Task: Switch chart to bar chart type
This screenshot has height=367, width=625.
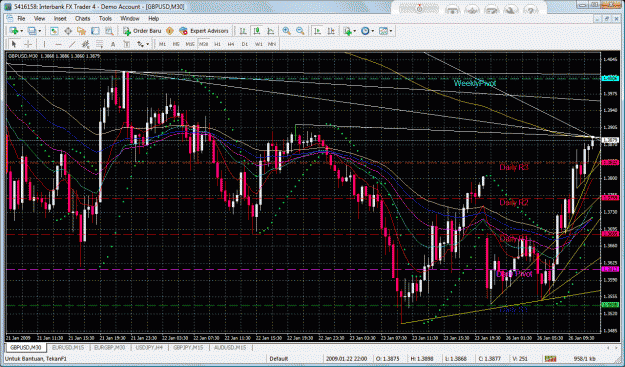Action: [x=243, y=31]
